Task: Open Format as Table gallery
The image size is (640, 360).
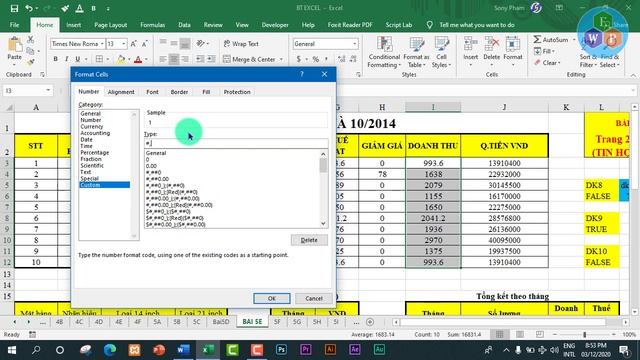Action: (x=416, y=52)
